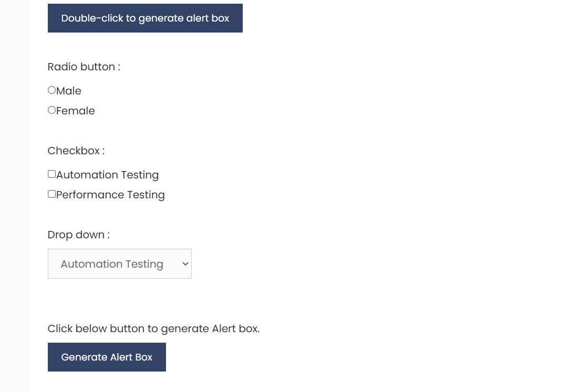Click the Female label text
Image resolution: width=569 pixels, height=392 pixels.
tap(76, 111)
